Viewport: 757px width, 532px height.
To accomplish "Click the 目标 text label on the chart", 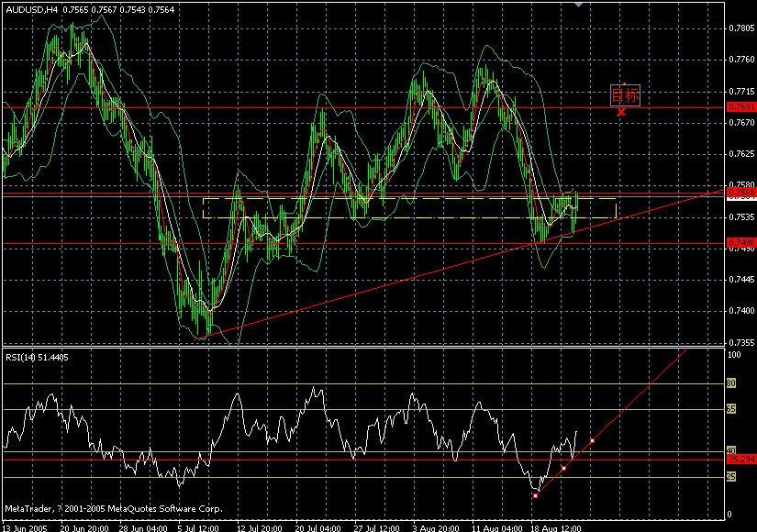I will 625,95.
